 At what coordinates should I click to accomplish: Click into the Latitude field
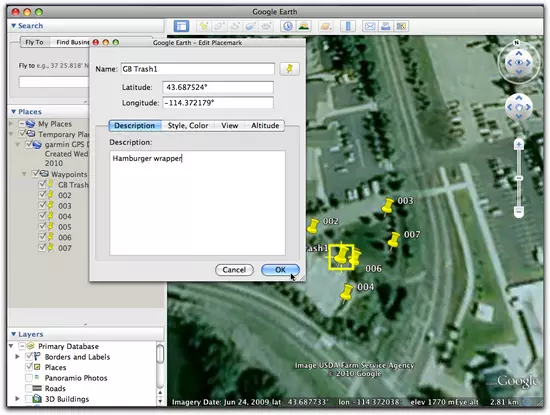coord(218,87)
